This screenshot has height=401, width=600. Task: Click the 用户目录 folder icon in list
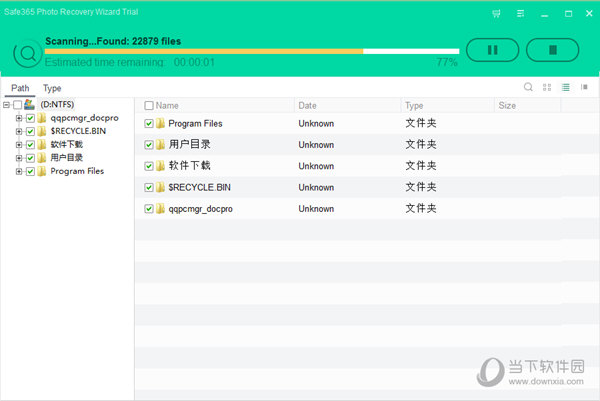tap(160, 144)
